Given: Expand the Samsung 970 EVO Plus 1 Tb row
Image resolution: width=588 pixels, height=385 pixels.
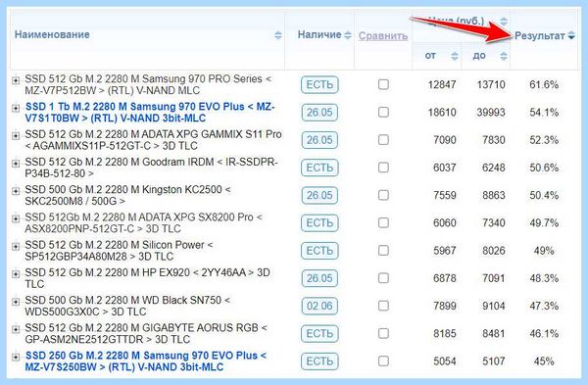Looking at the screenshot, I should tap(16, 109).
